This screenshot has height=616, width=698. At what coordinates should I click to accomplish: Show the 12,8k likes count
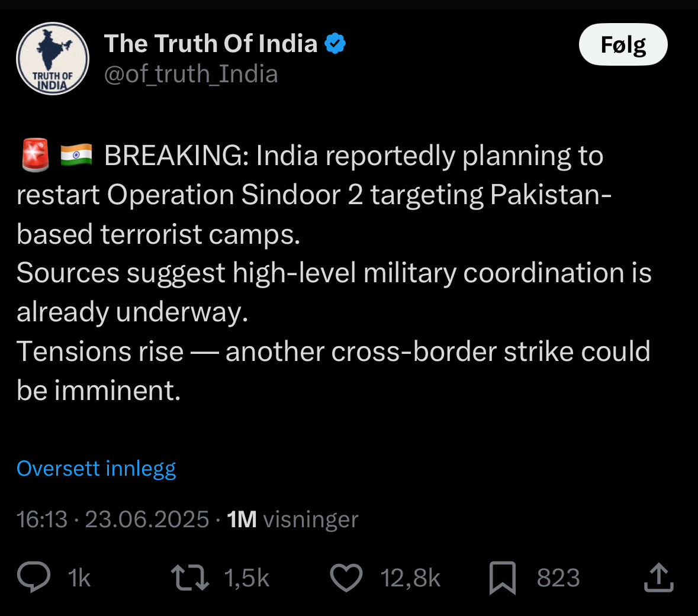[x=410, y=578]
